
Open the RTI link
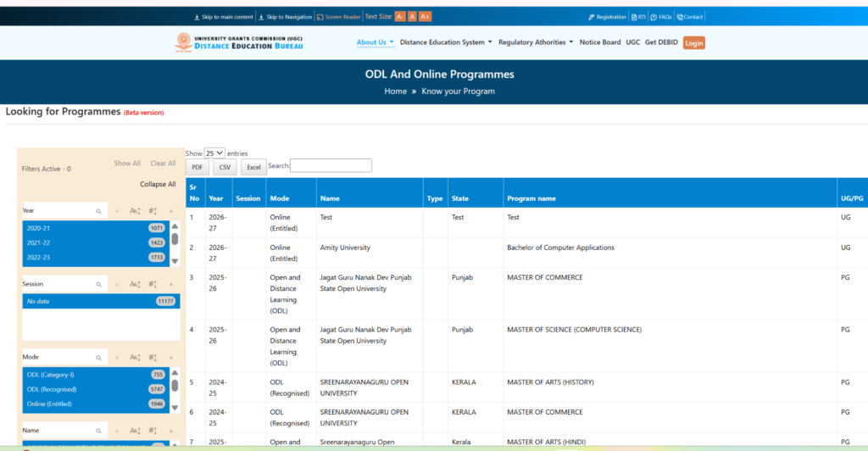[638, 17]
